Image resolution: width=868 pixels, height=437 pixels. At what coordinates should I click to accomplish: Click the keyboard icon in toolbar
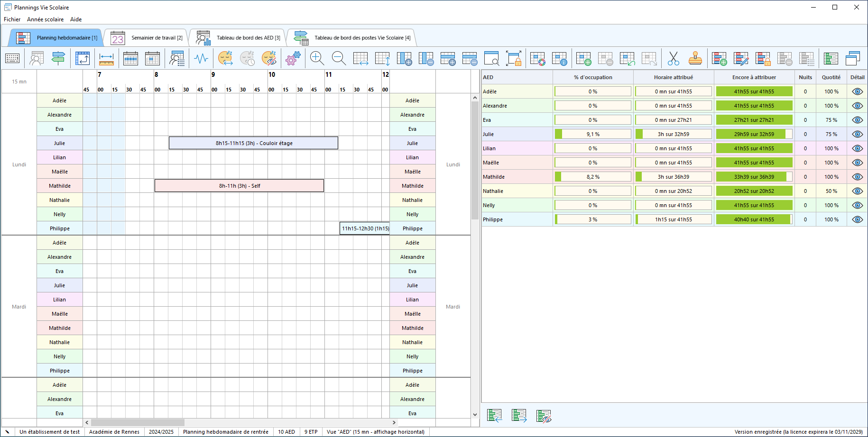coord(12,58)
